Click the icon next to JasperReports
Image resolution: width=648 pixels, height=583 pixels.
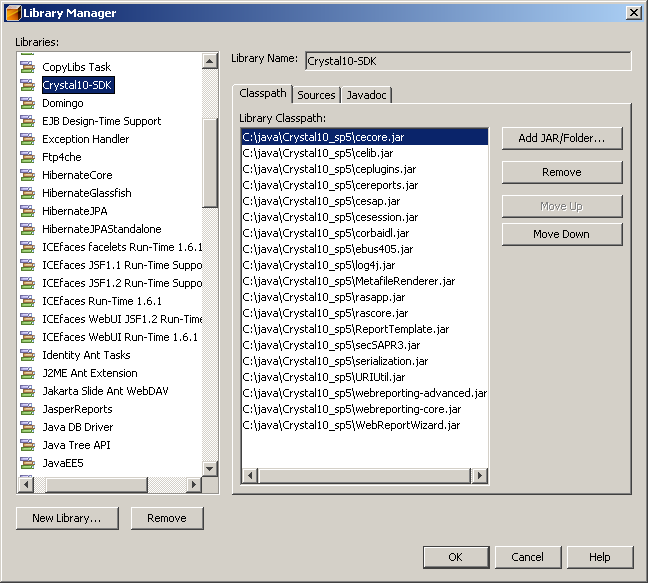(28, 409)
